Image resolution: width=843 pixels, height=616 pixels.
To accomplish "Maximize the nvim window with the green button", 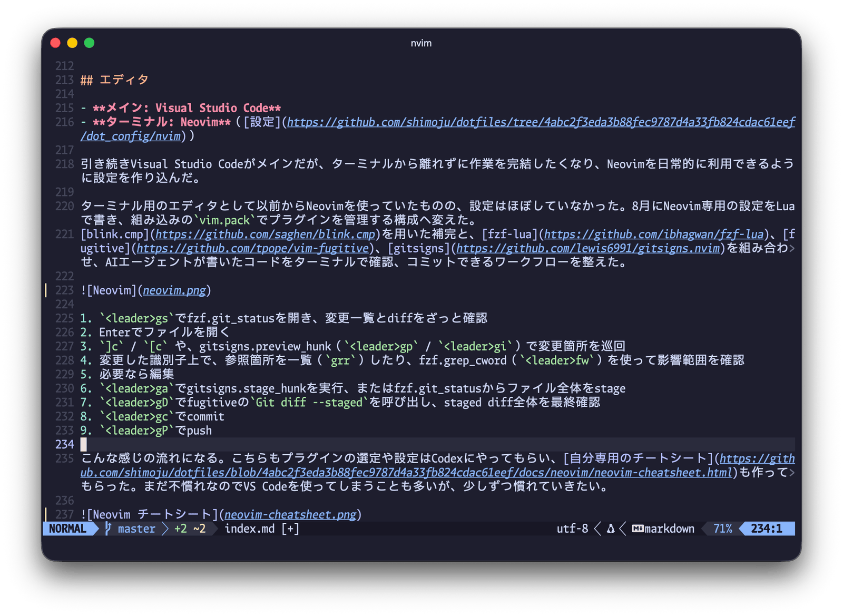I will [89, 43].
